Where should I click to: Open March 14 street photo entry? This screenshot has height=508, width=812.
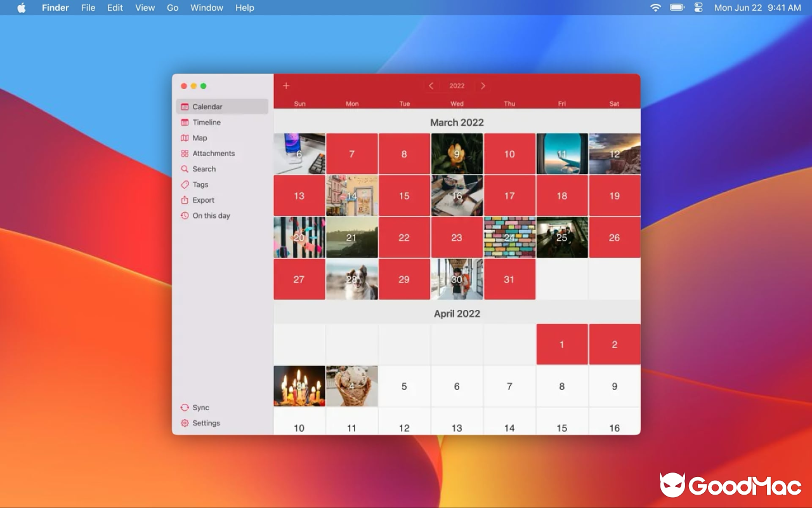pos(352,196)
